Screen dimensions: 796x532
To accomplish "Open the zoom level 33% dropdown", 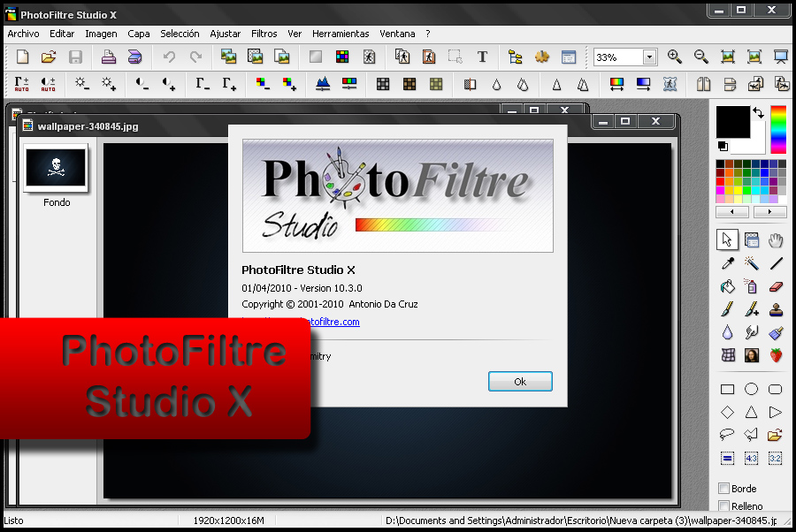I will coord(649,57).
